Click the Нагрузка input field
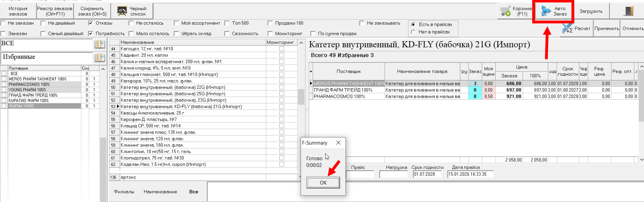Image resolution: width=644 pixels, height=202 pixels. click(x=393, y=174)
